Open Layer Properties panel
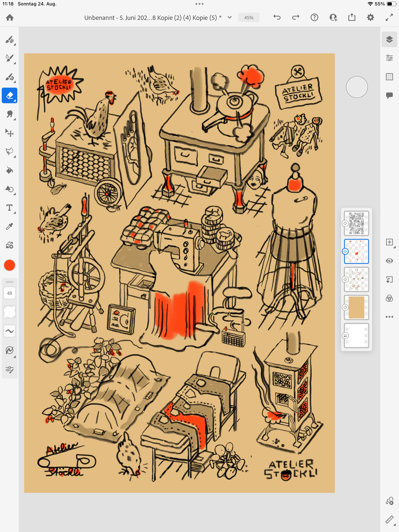The image size is (399, 532). tap(389, 58)
